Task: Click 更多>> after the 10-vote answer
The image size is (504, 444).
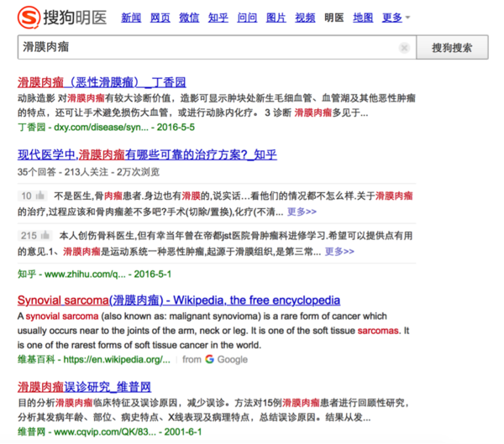Action: (302, 212)
